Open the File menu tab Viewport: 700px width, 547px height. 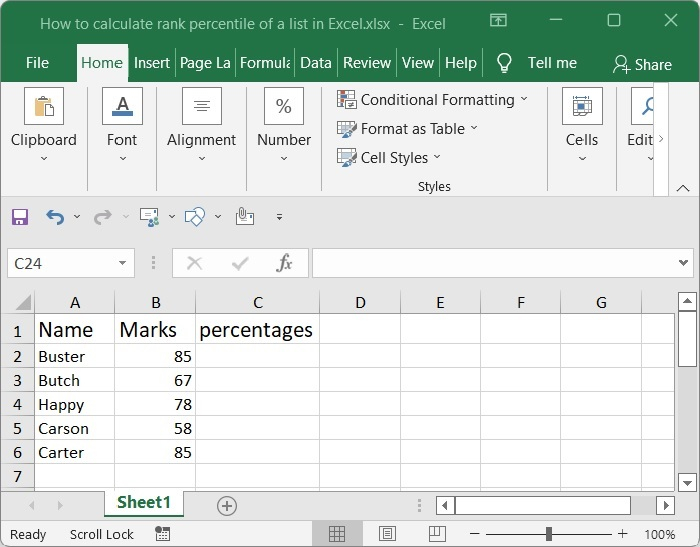37,63
